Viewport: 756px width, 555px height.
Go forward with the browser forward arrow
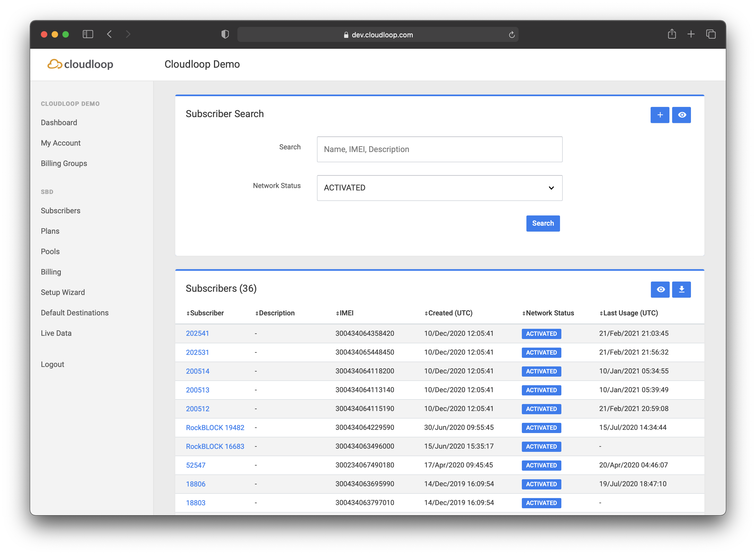[128, 34]
